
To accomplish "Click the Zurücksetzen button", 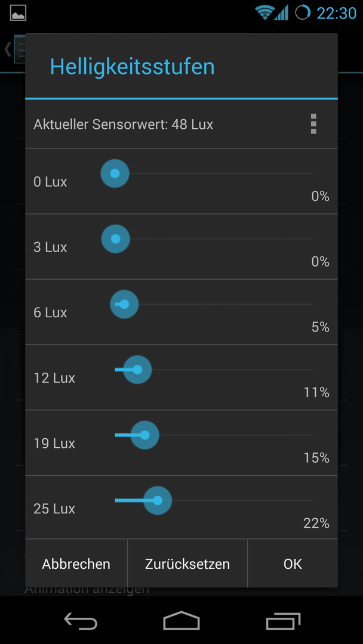I will (x=187, y=563).
